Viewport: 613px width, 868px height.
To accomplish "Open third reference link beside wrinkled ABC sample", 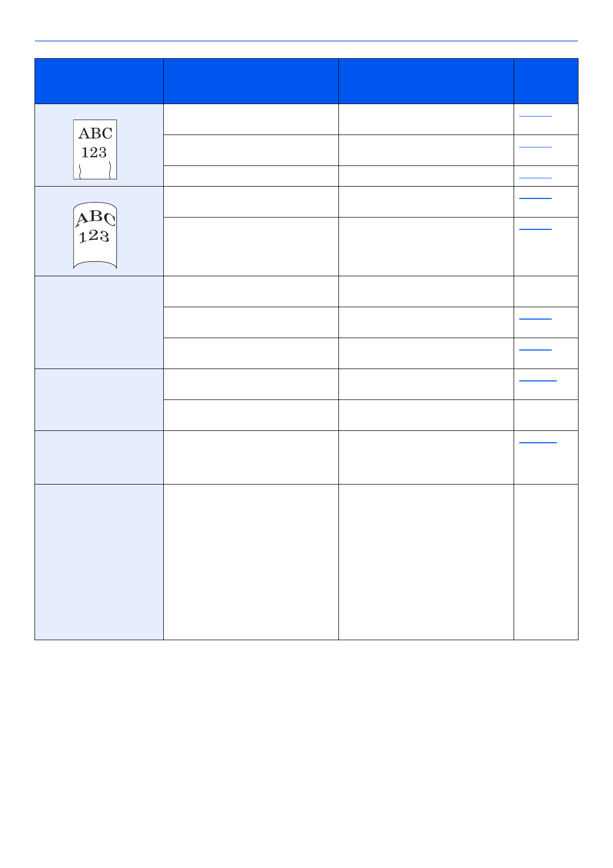I will (x=535, y=178).
